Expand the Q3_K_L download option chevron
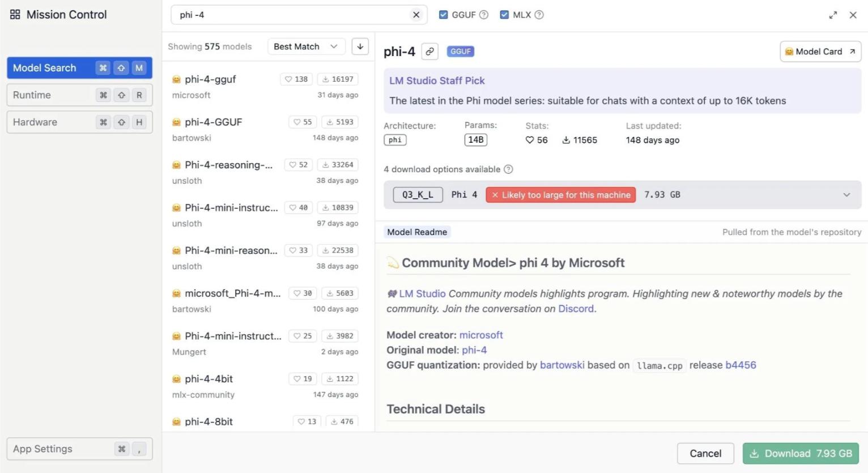Screen dimensions: 868x473 (846, 195)
